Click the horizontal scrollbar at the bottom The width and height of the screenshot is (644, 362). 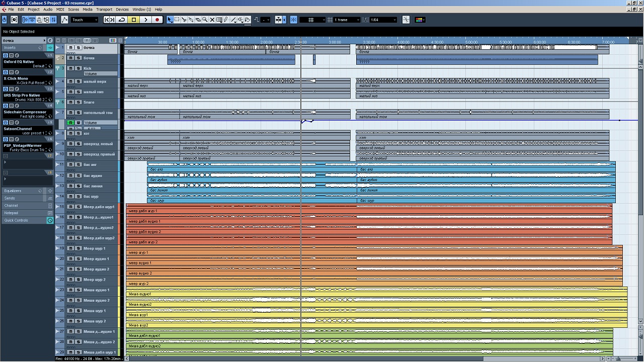[365, 359]
